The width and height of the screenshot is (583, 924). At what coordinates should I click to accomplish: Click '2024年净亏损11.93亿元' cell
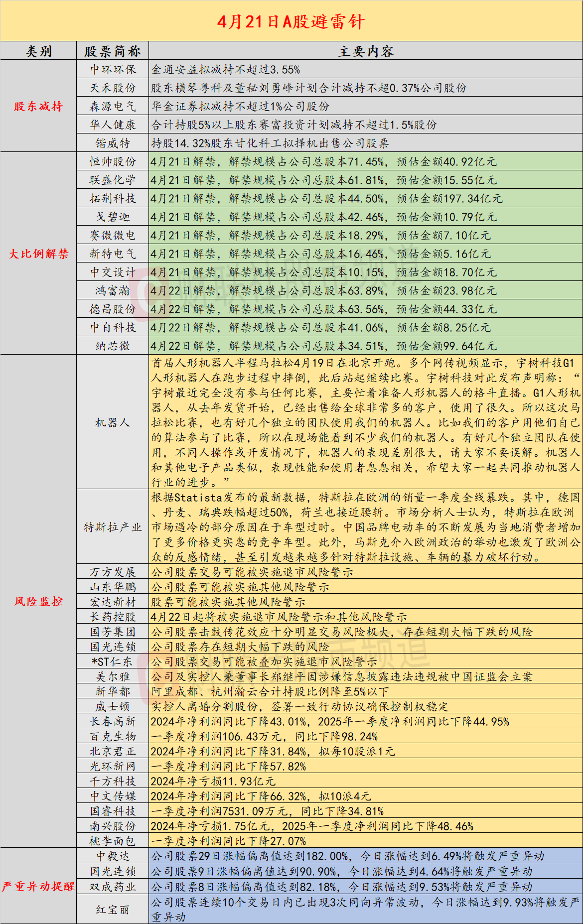point(366,781)
